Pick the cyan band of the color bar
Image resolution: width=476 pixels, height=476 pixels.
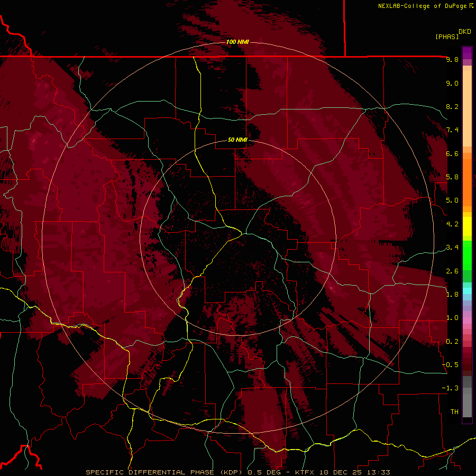click(x=467, y=291)
